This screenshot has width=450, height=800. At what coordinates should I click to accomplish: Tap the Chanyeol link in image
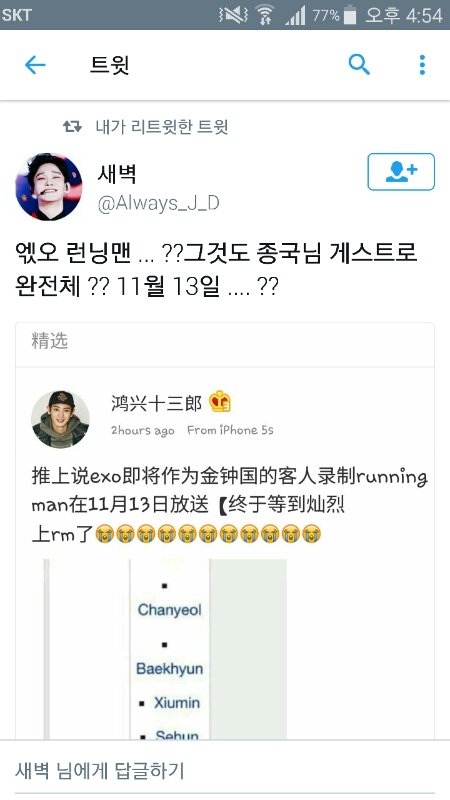(x=170, y=610)
